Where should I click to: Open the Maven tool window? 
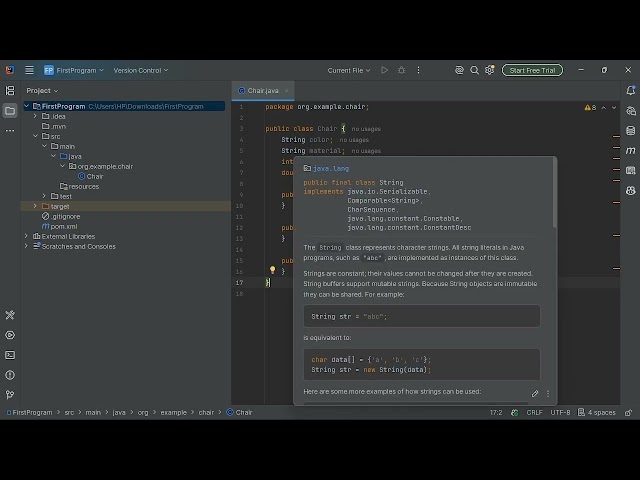point(631,151)
